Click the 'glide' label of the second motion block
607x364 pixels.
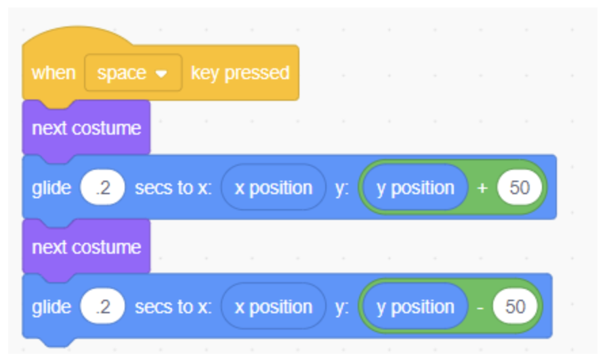tap(51, 307)
